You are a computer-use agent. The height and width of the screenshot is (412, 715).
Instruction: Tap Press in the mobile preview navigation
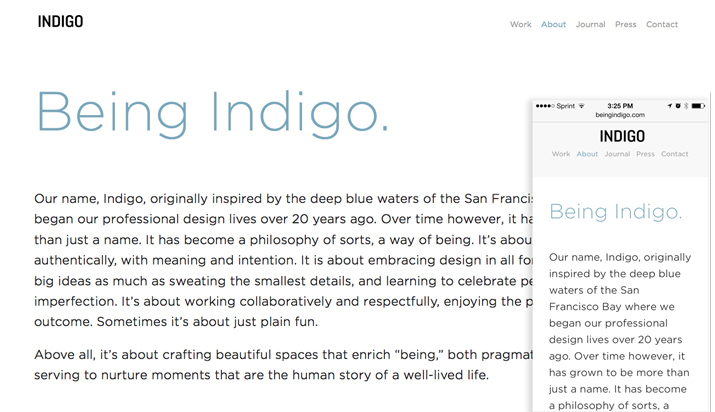pos(645,154)
